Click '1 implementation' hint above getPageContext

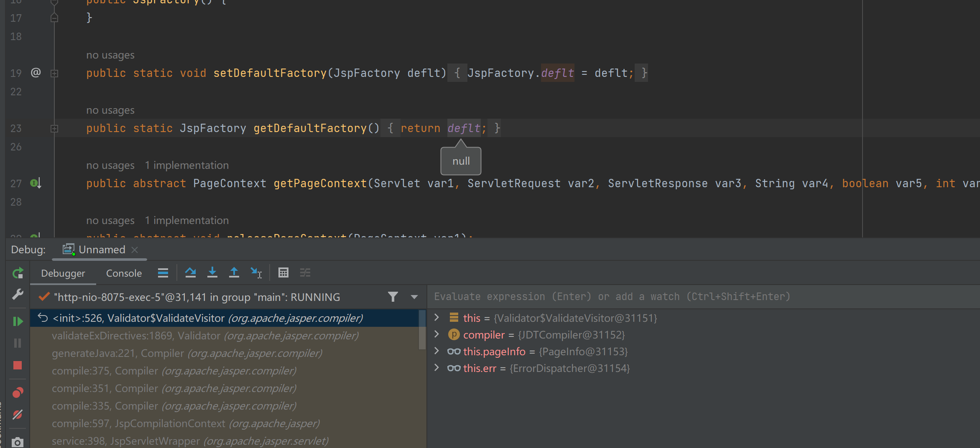coord(187,165)
